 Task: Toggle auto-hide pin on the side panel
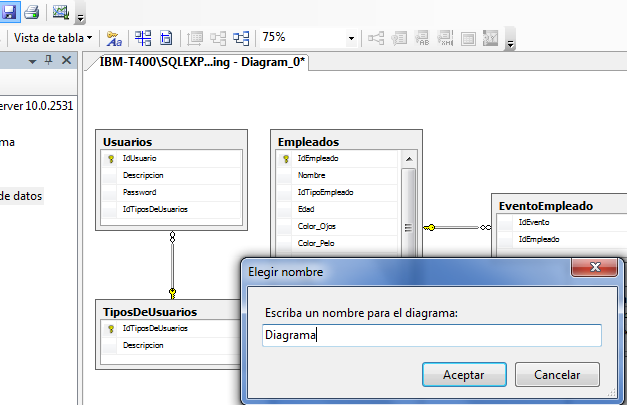(x=49, y=60)
